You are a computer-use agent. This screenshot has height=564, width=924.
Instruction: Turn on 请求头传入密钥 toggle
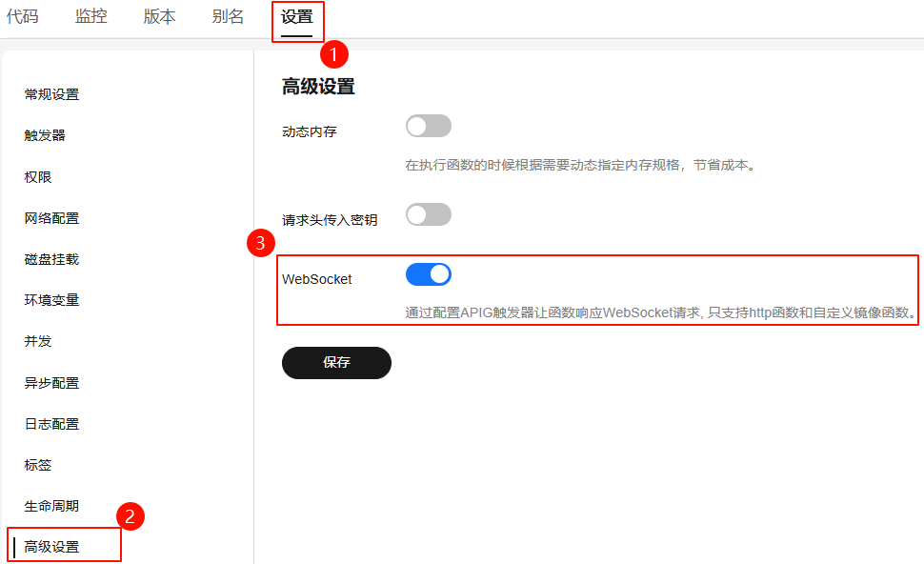[x=428, y=214]
